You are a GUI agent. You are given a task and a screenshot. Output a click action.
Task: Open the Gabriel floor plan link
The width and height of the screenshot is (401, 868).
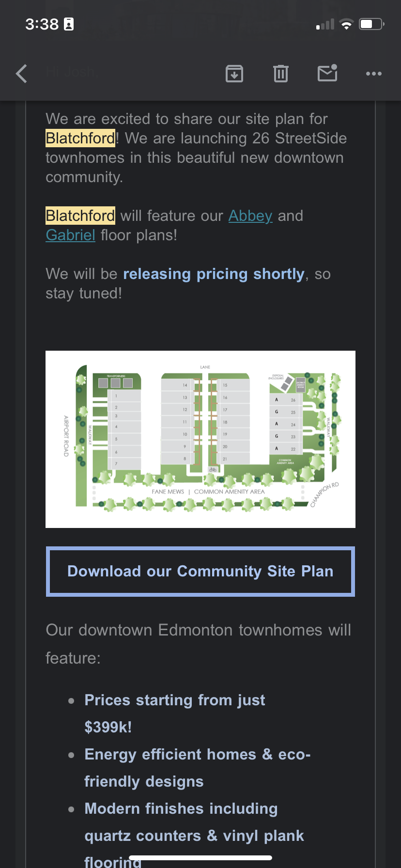[70, 235]
